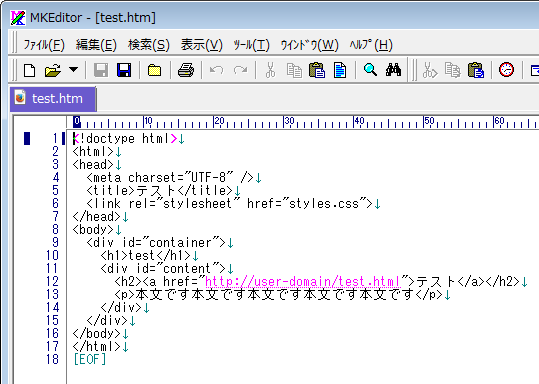539x384 pixels.
Task: Open the 検索(S) menu
Action: pos(149,45)
